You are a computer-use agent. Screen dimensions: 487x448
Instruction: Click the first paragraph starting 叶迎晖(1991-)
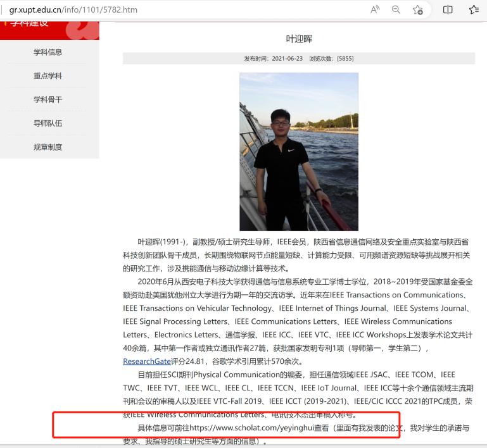pos(298,254)
